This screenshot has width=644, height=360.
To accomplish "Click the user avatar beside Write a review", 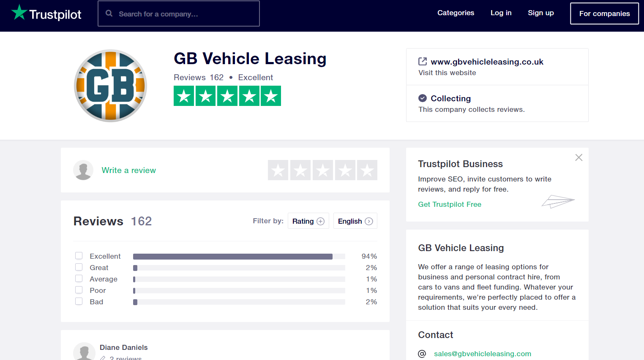I will click(83, 170).
